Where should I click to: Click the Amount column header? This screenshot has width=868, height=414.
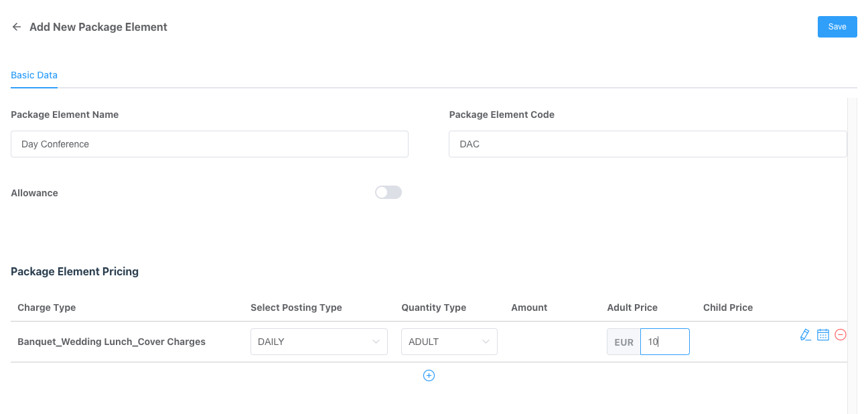pos(529,307)
